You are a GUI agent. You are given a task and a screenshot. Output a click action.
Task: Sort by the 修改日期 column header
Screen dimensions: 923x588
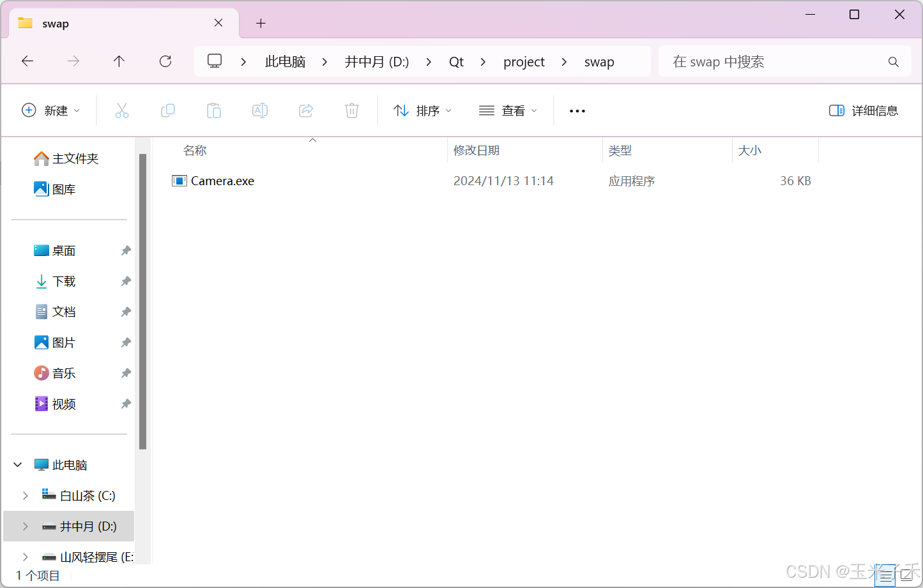coord(477,151)
